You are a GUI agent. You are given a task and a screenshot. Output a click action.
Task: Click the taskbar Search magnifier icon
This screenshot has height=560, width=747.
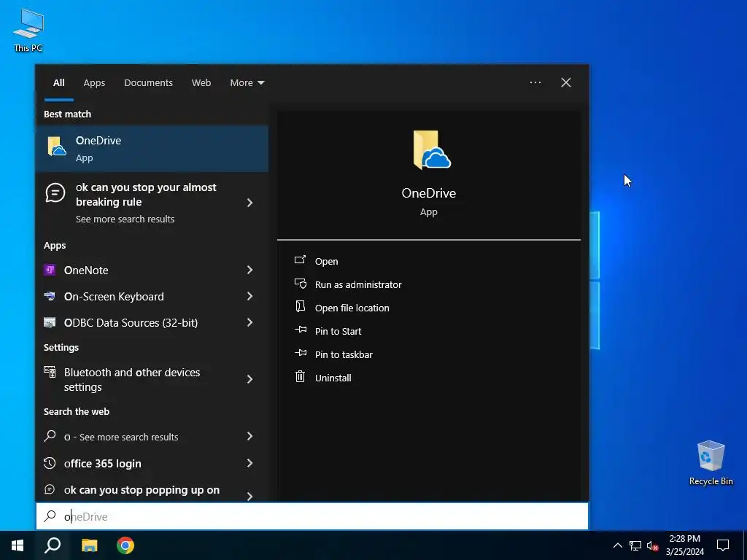[x=53, y=545]
